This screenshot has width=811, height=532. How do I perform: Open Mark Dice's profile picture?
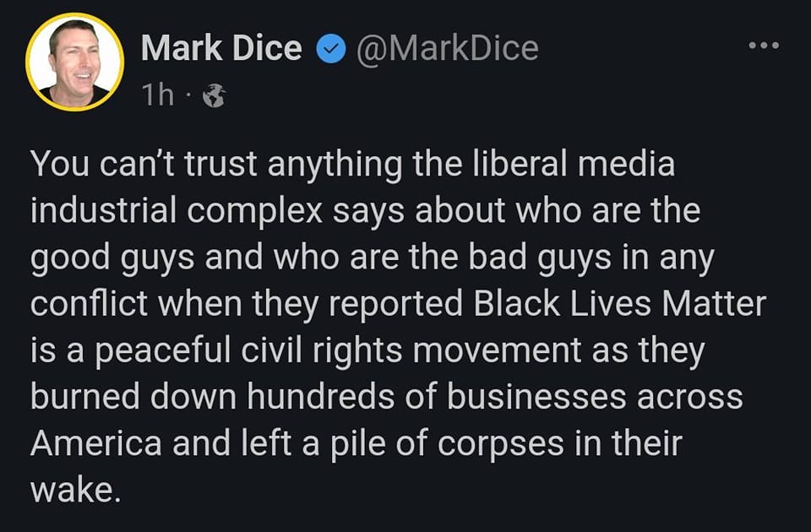tap(74, 62)
